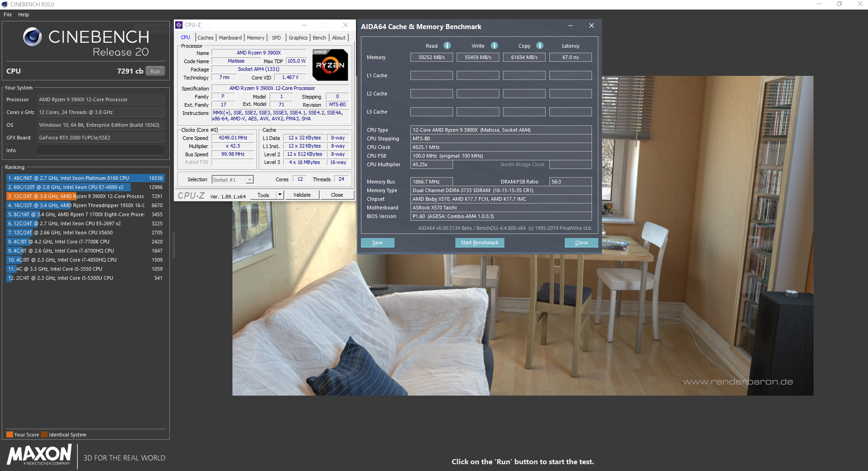The image size is (868, 471).
Task: Select the Core i7-4850HQ ranking row
Action: (85, 260)
